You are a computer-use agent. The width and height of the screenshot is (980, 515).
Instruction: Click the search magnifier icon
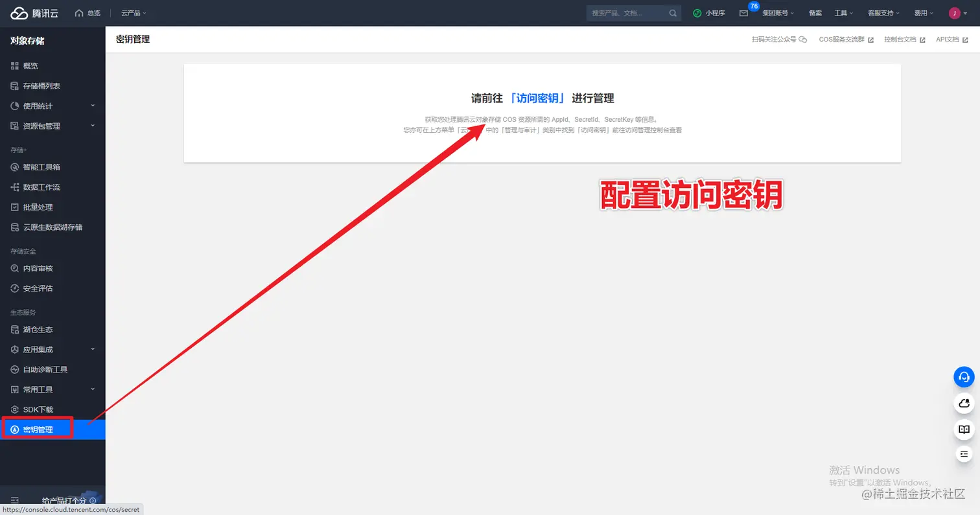[673, 13]
